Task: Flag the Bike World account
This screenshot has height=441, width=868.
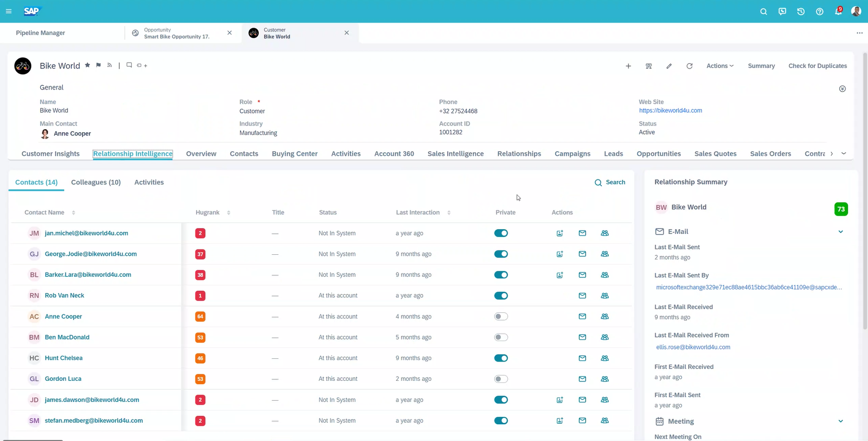Action: point(98,65)
